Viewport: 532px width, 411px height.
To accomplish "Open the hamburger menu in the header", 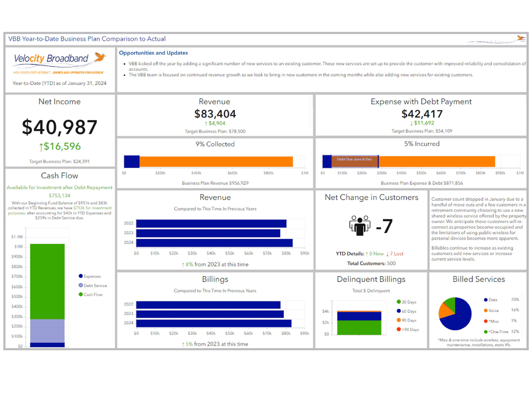I will click(x=523, y=39).
